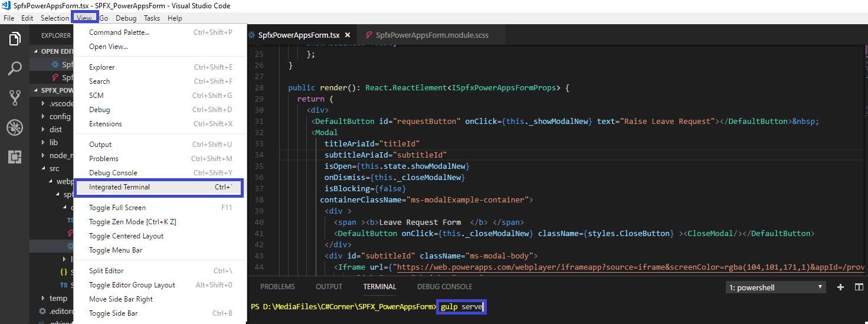The width and height of the screenshot is (868, 324).
Task: Open the Selection menu
Action: point(55,18)
